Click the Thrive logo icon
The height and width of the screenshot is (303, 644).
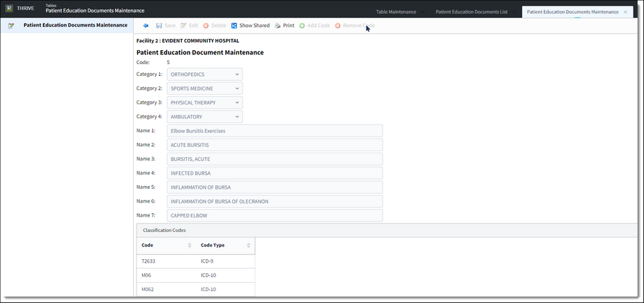9,8
